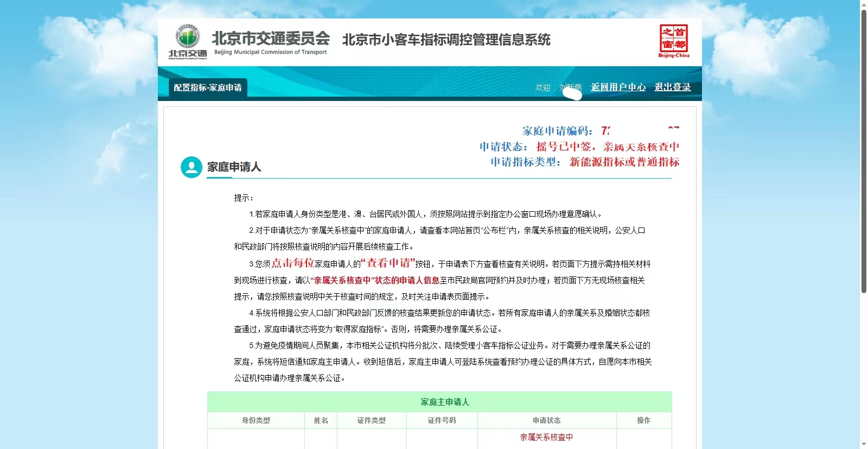Click the 姓名 column header

pyautogui.click(x=321, y=420)
